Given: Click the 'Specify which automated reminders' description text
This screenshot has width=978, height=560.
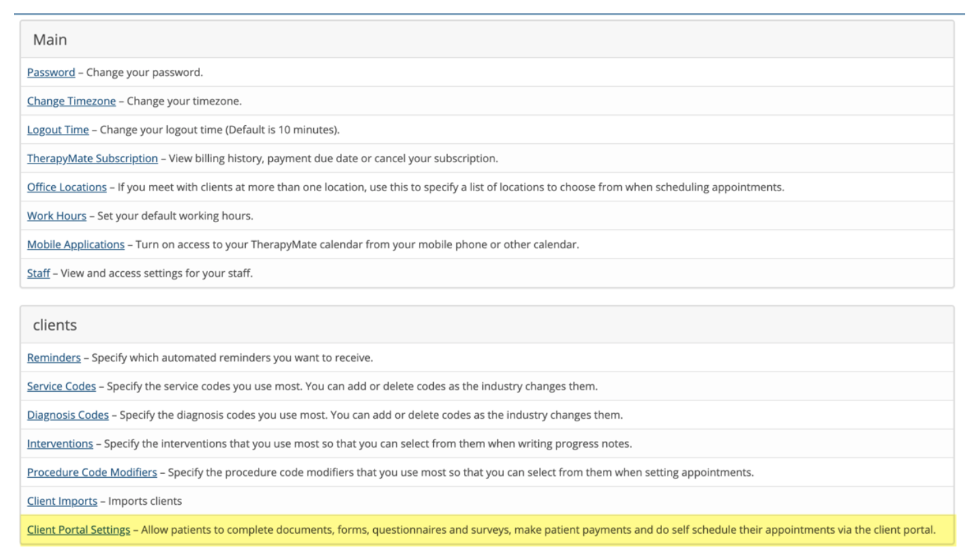Looking at the screenshot, I should point(232,357).
